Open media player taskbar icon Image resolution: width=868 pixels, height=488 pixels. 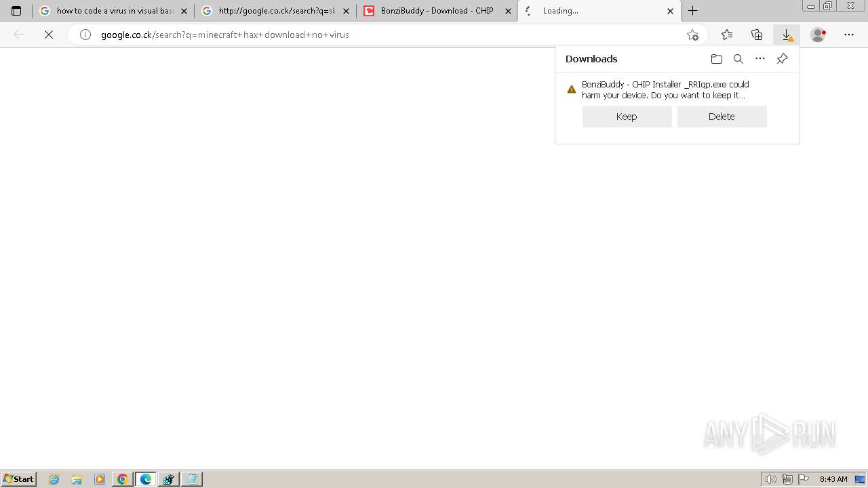click(x=100, y=479)
